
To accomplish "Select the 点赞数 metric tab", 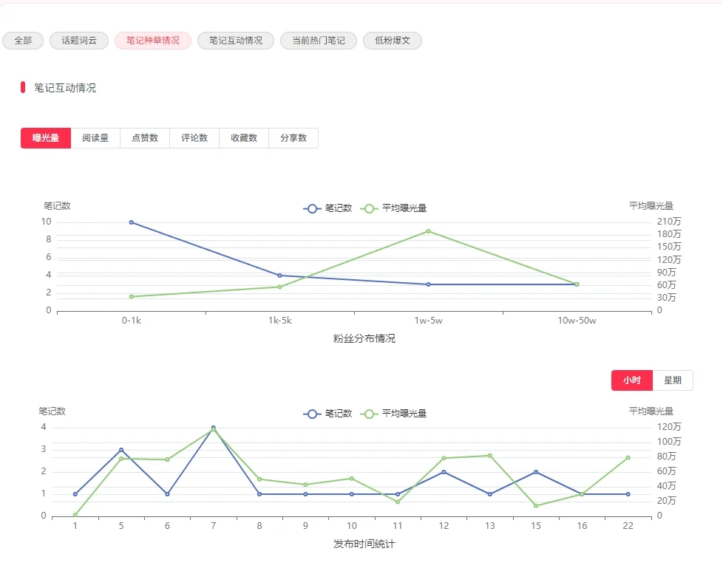I will point(145,137).
